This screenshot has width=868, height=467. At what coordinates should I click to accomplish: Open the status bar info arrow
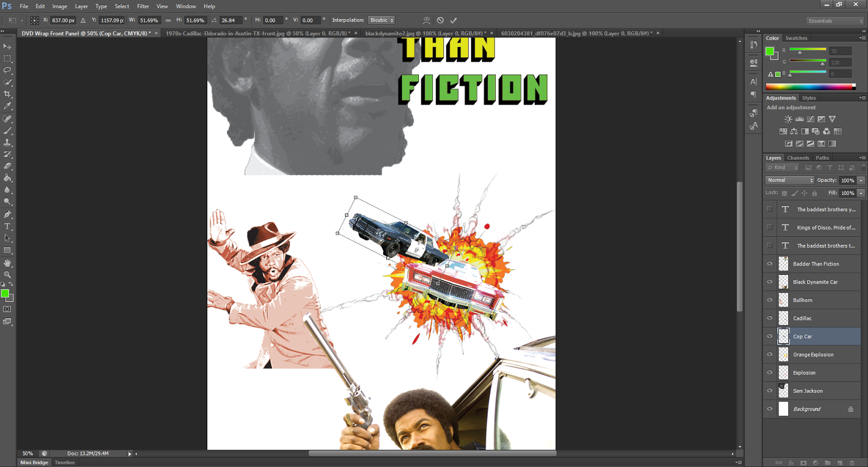[130, 453]
